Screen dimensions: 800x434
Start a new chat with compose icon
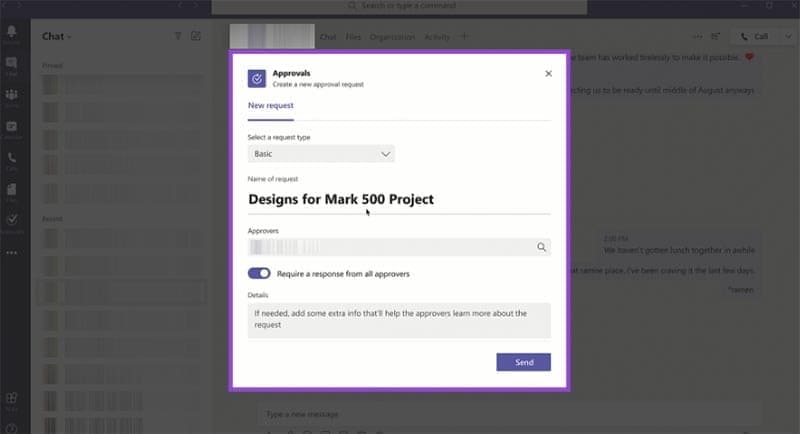point(195,36)
